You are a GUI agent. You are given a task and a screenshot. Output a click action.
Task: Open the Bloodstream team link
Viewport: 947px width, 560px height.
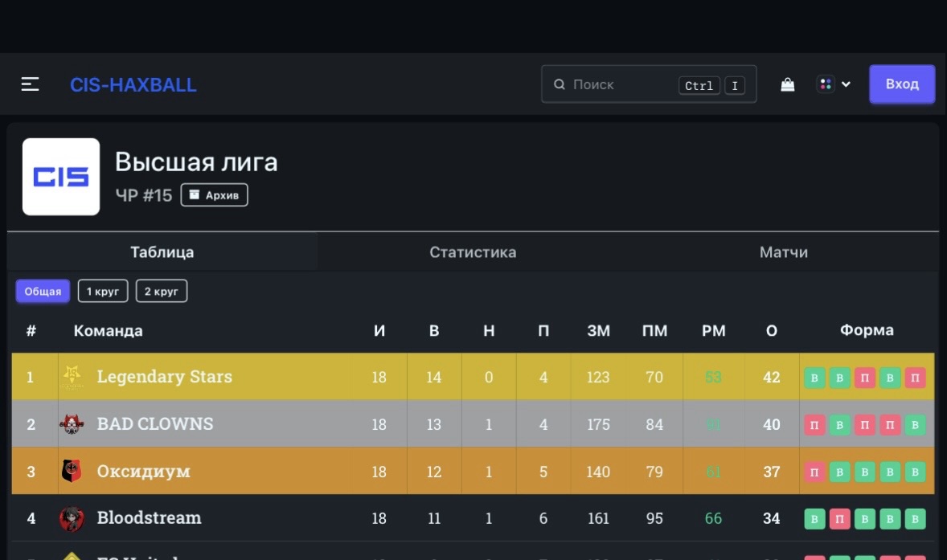[x=149, y=518]
